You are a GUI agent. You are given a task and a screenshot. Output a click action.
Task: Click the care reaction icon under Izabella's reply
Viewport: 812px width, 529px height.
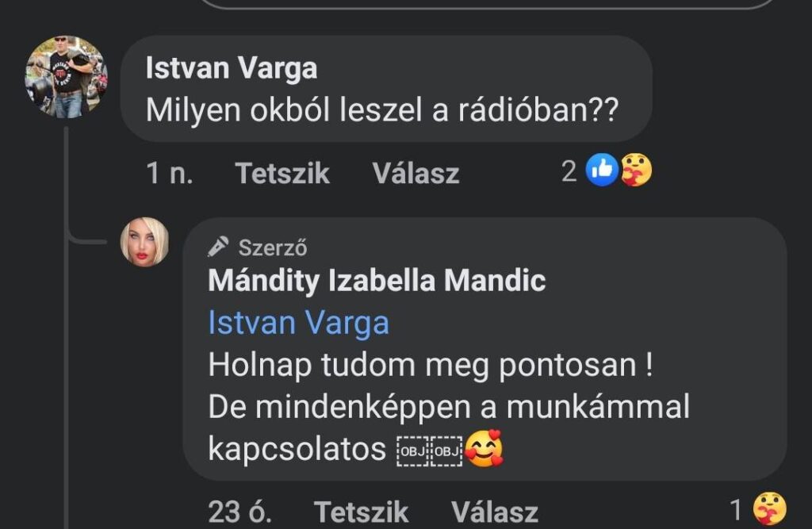tap(770, 509)
